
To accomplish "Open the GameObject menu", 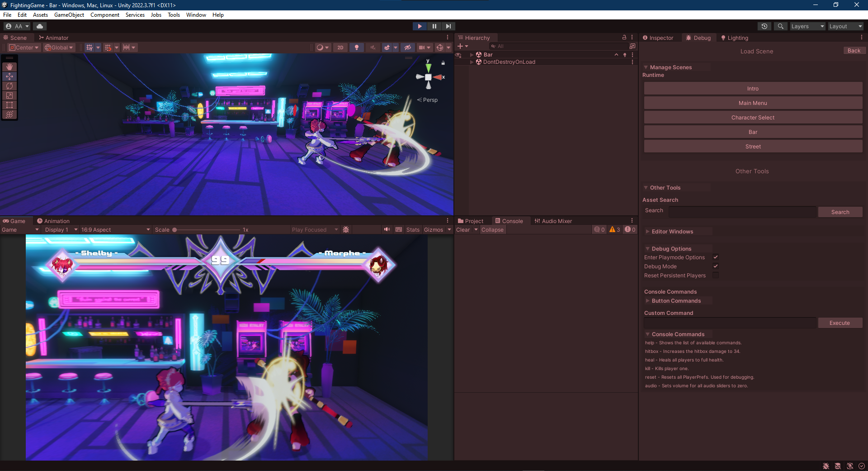I will pos(69,15).
